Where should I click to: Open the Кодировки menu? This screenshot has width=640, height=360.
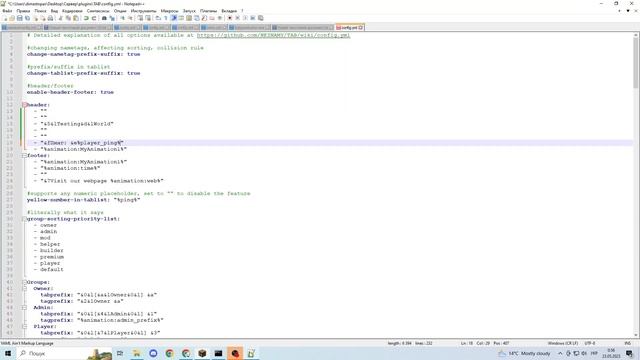(72, 11)
